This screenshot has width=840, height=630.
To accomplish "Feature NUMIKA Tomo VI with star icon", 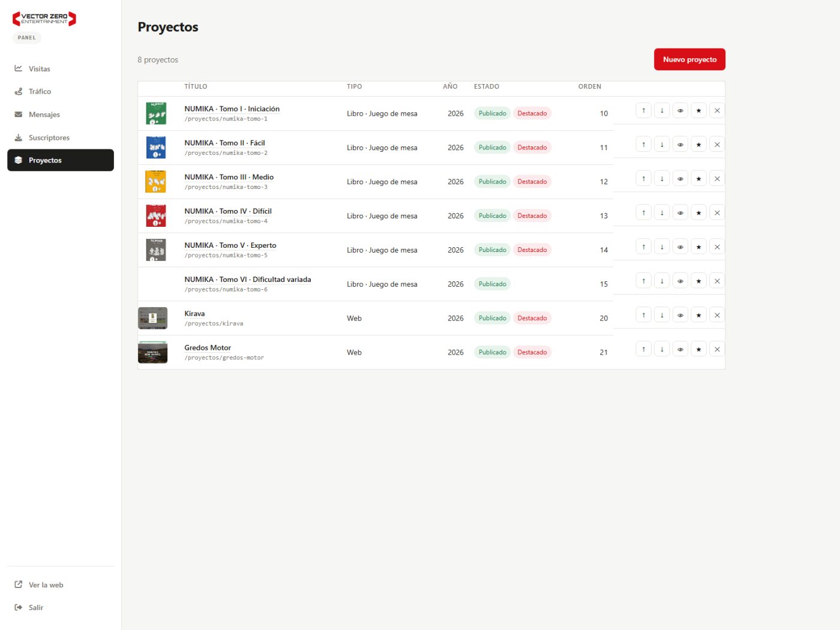I will 698,281.
